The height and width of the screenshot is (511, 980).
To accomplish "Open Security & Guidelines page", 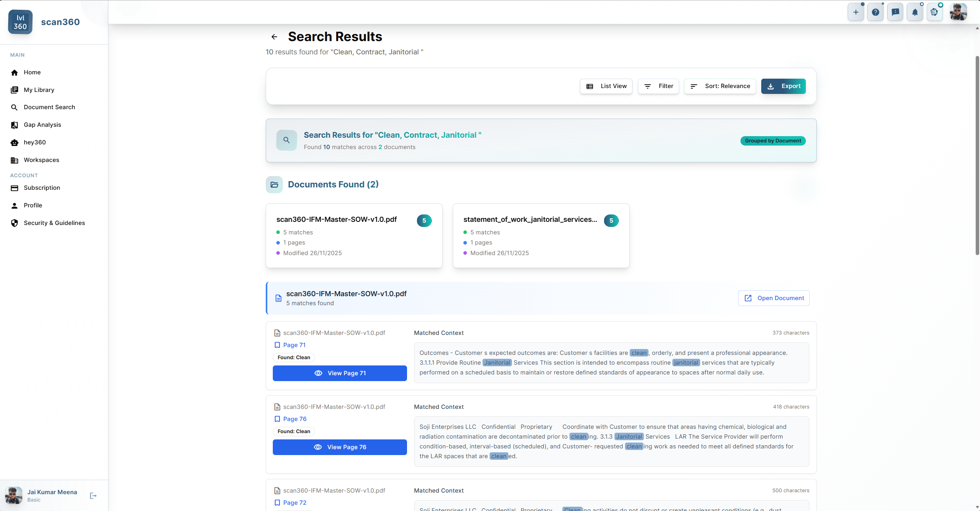I will pyautogui.click(x=54, y=223).
